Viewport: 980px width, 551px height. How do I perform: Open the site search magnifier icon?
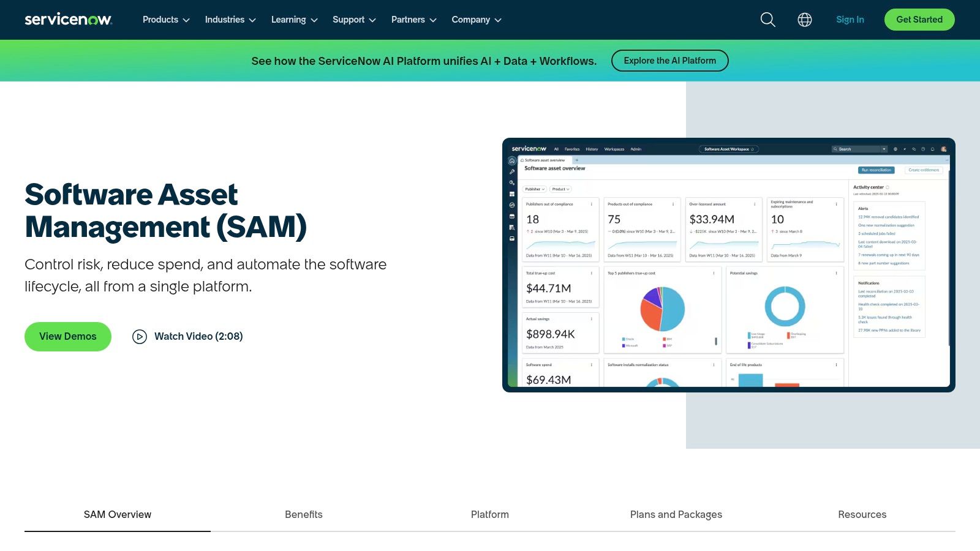[767, 20]
